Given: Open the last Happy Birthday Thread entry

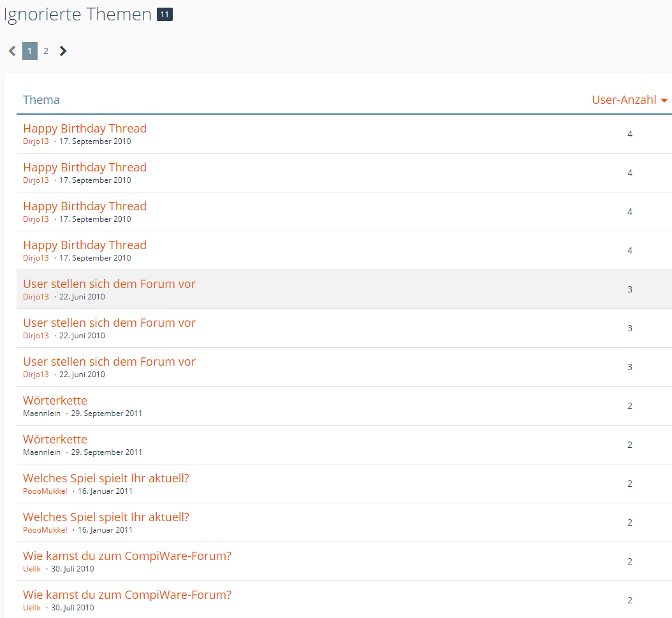Looking at the screenshot, I should tap(85, 245).
